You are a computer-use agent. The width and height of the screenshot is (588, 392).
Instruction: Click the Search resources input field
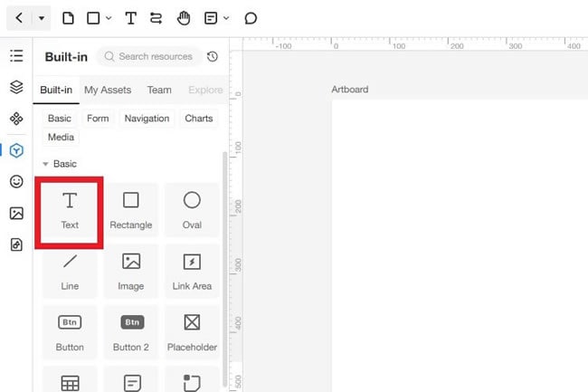coord(149,56)
